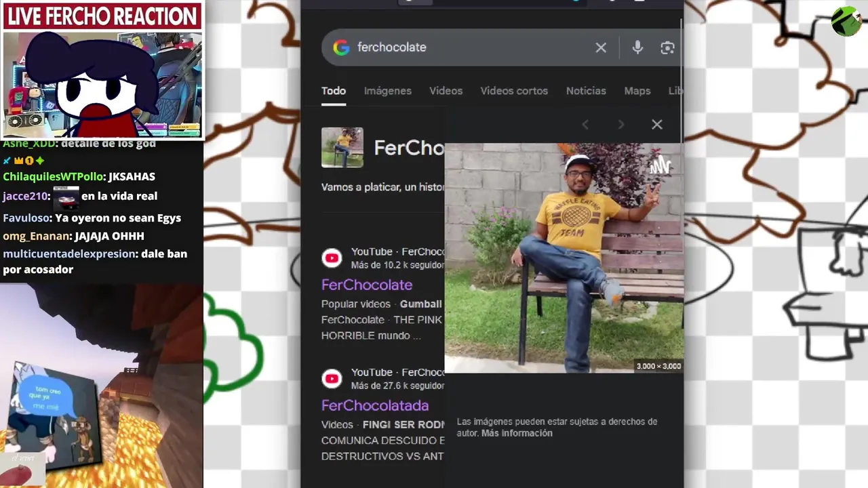Click the large photo of man on bench
The width and height of the screenshot is (868, 488).
[564, 258]
